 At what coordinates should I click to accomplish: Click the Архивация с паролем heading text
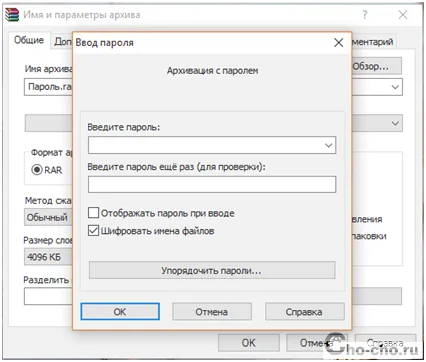click(212, 71)
